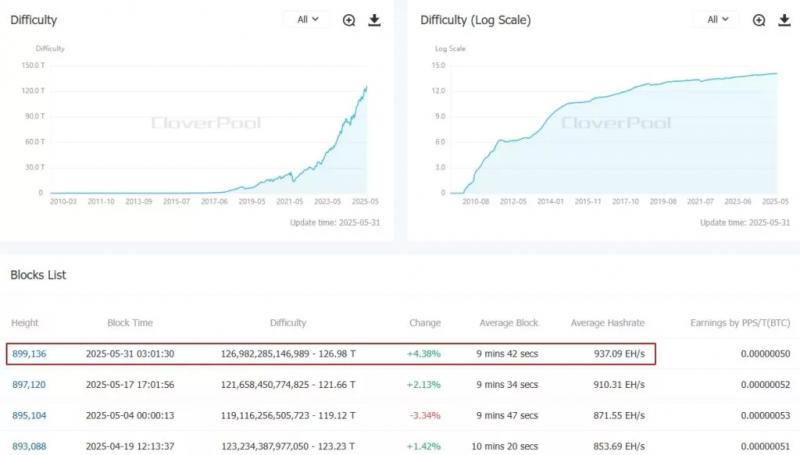
Task: Click the Average Hashrate column header
Action: pyautogui.click(x=607, y=323)
